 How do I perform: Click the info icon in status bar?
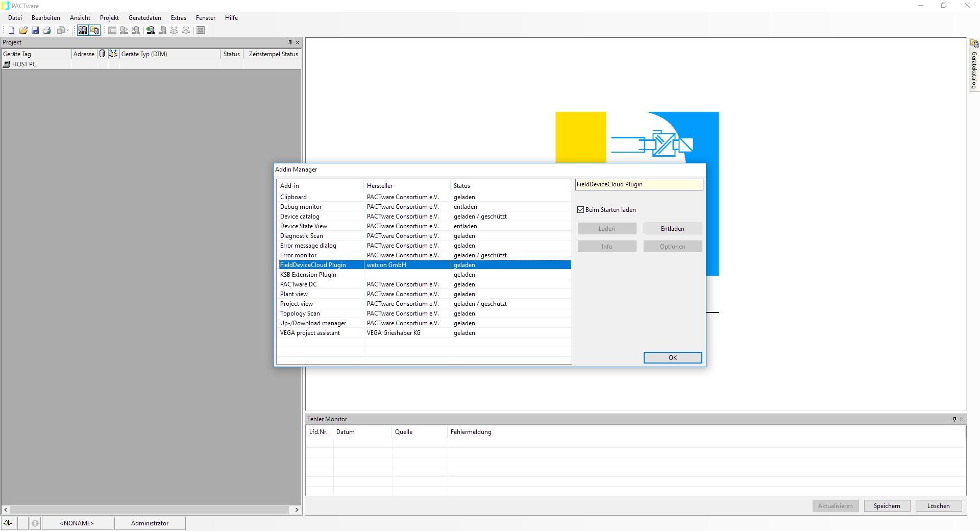click(35, 523)
